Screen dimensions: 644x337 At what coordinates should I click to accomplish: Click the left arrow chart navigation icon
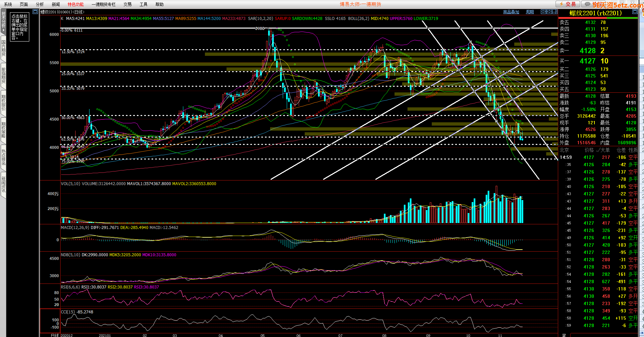[544, 12]
